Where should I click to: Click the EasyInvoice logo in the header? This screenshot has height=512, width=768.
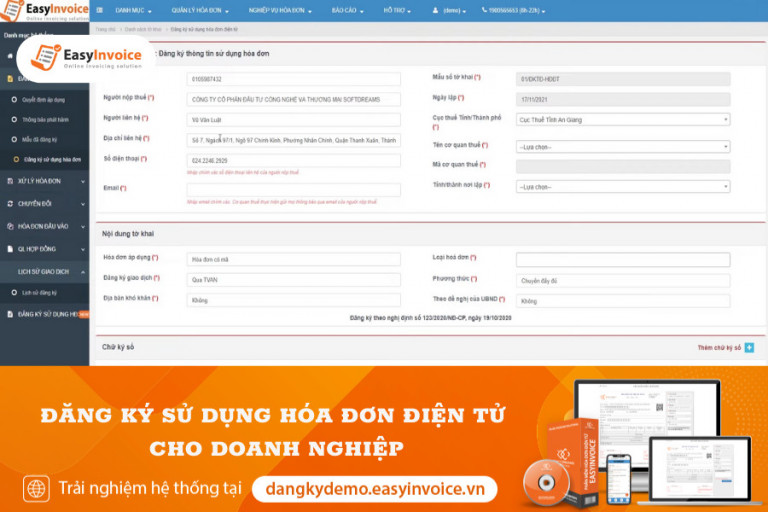point(45,11)
